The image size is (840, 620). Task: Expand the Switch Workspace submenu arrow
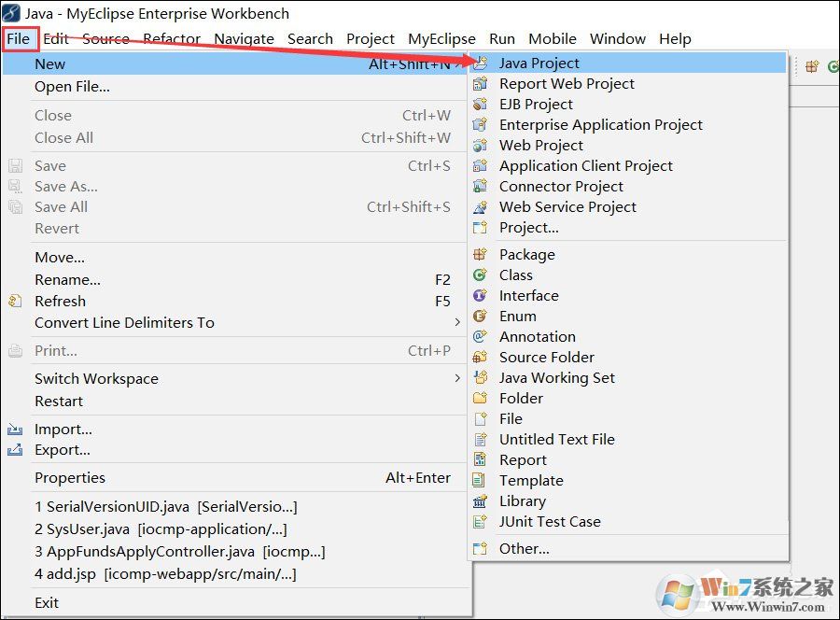tap(456, 379)
